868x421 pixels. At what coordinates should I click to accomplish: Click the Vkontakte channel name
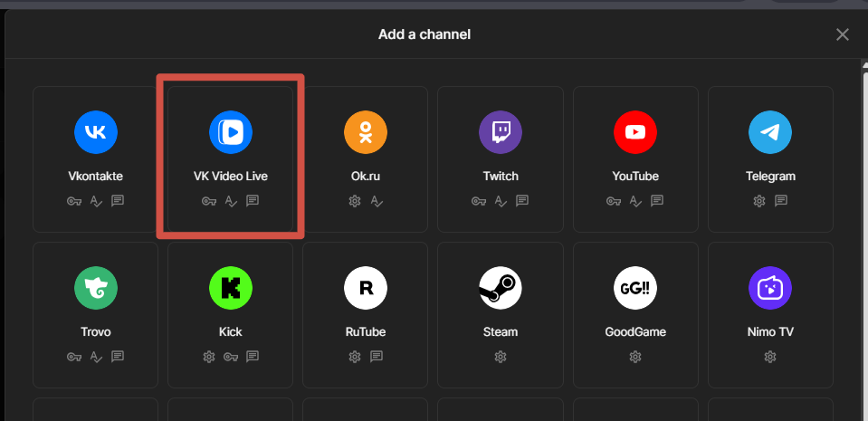pos(96,177)
